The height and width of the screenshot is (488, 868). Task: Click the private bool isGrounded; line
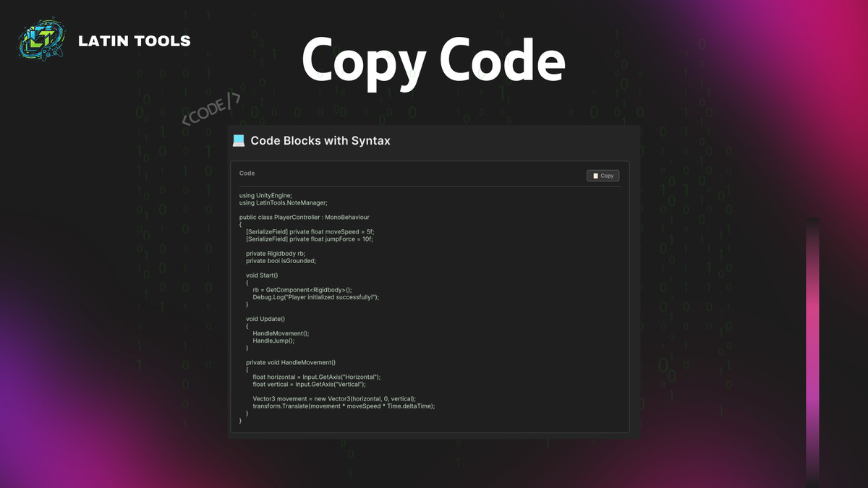pyautogui.click(x=281, y=260)
